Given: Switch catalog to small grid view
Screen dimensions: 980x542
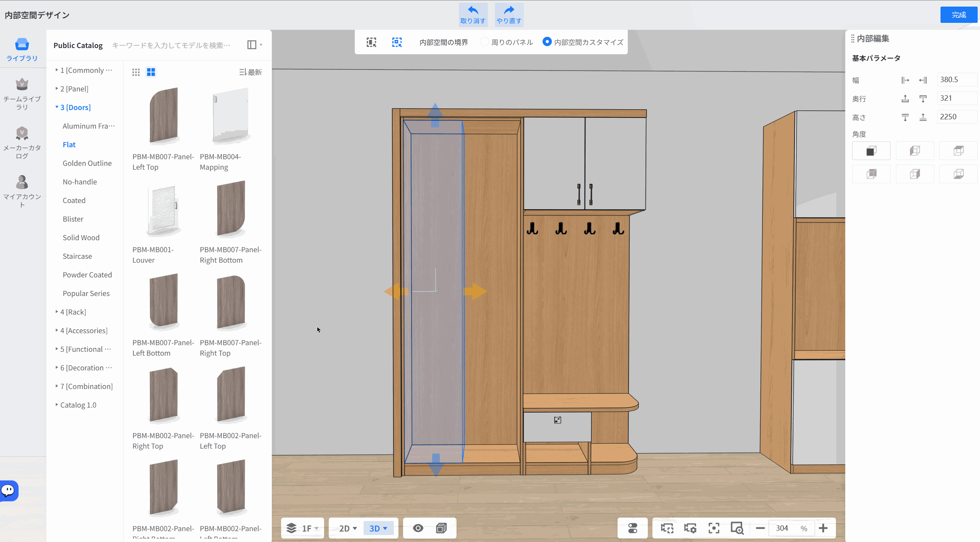Looking at the screenshot, I should click(136, 72).
